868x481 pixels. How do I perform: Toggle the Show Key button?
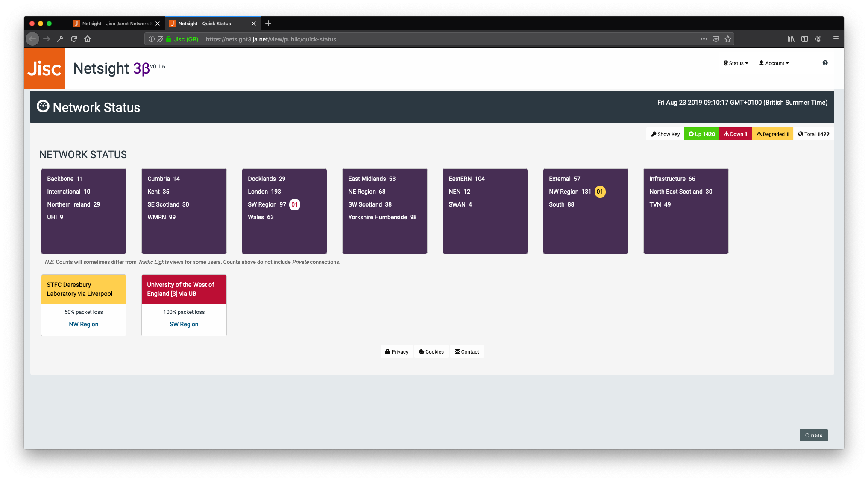click(x=665, y=134)
